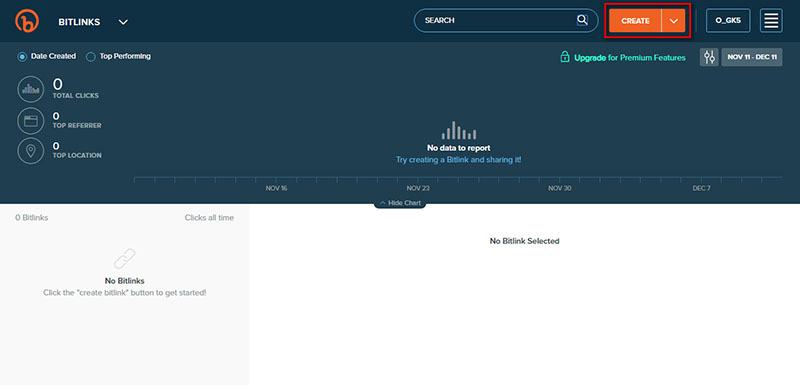This screenshot has width=800, height=385.
Task: Click the No data to report chart icon
Action: pos(459,131)
